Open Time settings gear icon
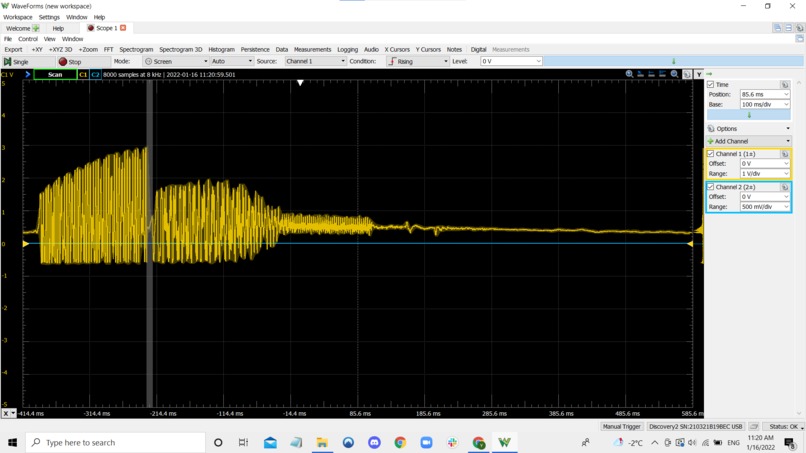Image resolution: width=806 pixels, height=453 pixels. click(784, 84)
